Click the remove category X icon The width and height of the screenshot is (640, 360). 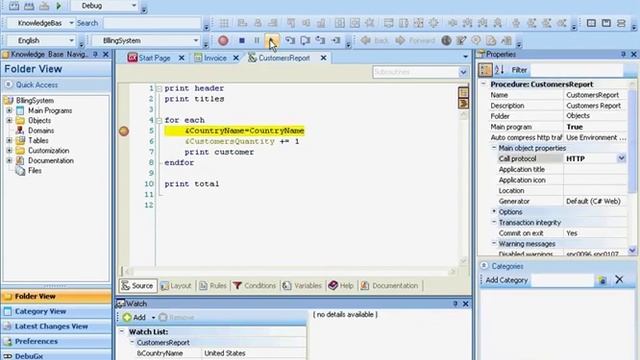(619, 280)
